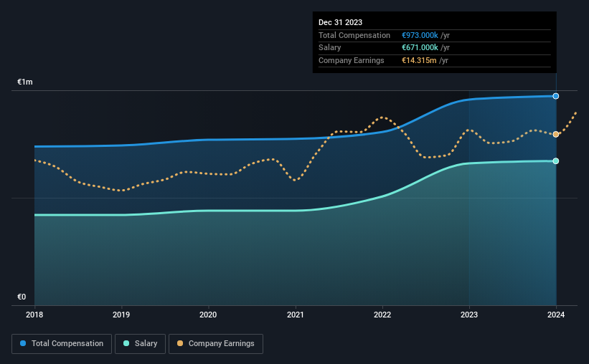The width and height of the screenshot is (589, 364).
Task: Click the €0 y-axis label
Action: [22, 297]
